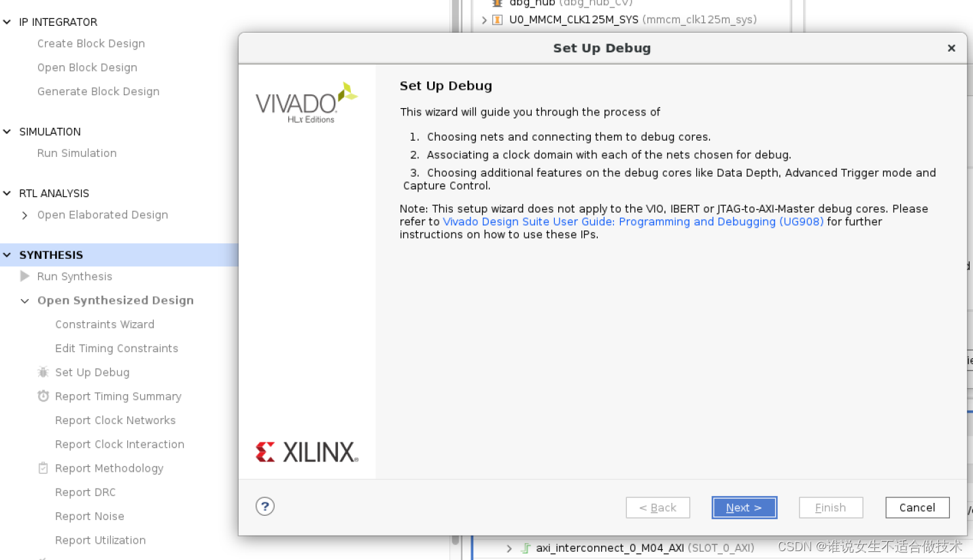Cancel the debug wizard
This screenshot has height=560, width=973.
coord(917,508)
